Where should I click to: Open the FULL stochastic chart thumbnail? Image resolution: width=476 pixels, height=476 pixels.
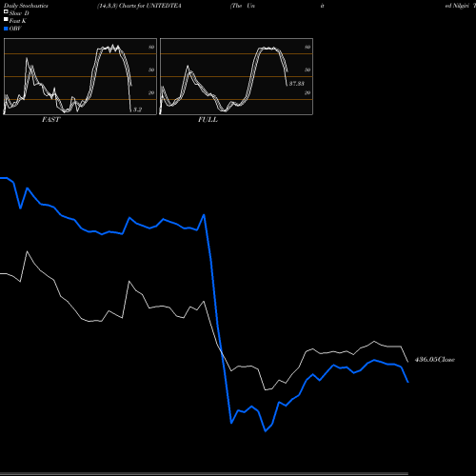click(x=236, y=76)
